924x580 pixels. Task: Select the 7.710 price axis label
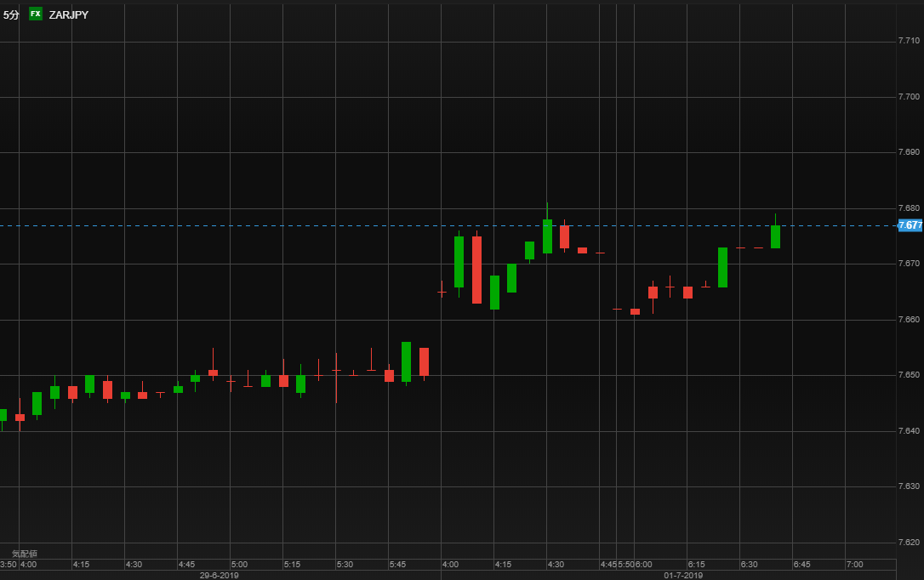pos(909,41)
